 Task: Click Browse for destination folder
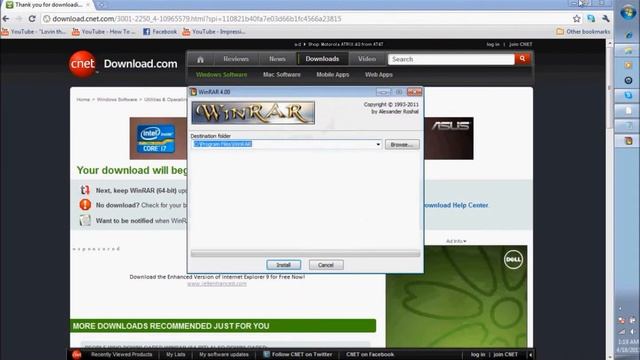[402, 144]
